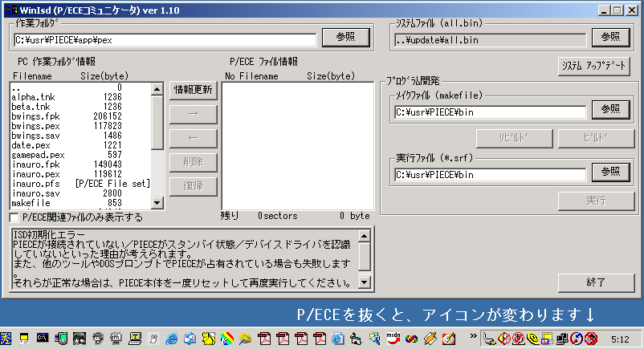
Task: Click the yellow cat icon in taskbar
Action: 208,339
